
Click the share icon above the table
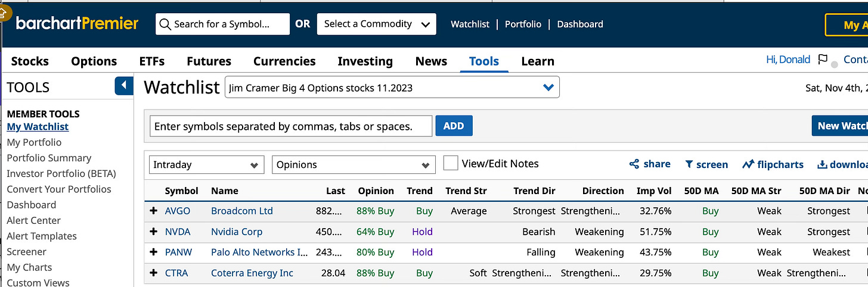634,164
